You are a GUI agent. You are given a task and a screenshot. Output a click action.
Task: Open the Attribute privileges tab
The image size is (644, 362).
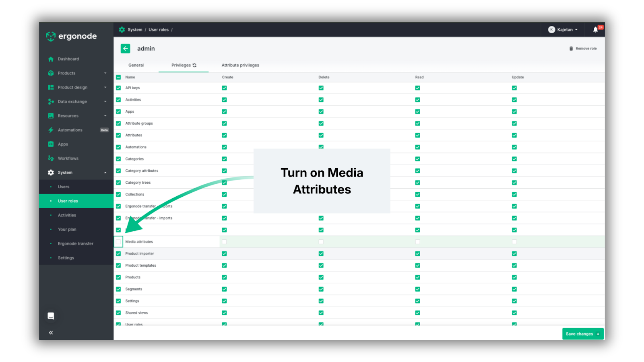[240, 65]
